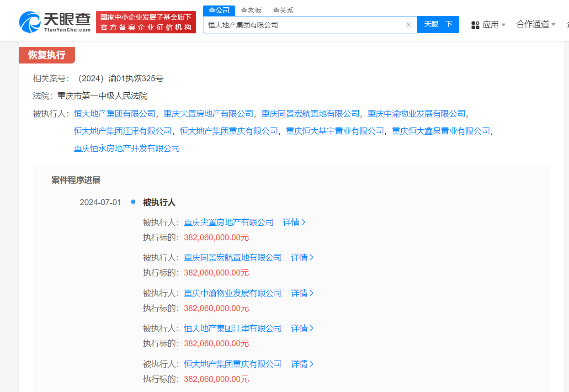Open 详情 for 恒大地产集团江津有限公司
Screen dimensions: 569x392
[302, 328]
